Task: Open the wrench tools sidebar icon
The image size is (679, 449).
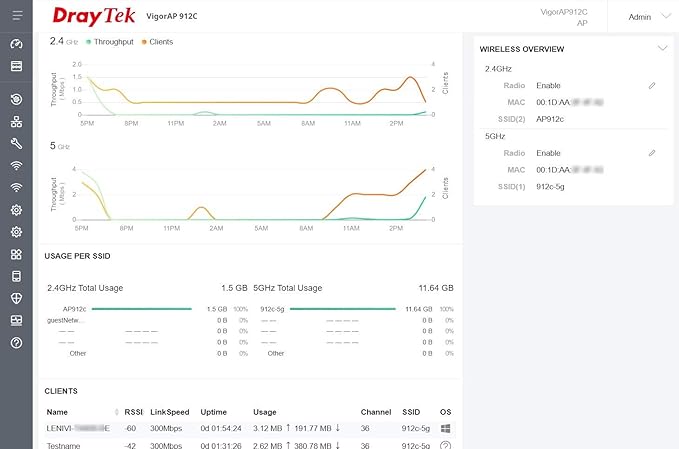Action: [x=16, y=143]
